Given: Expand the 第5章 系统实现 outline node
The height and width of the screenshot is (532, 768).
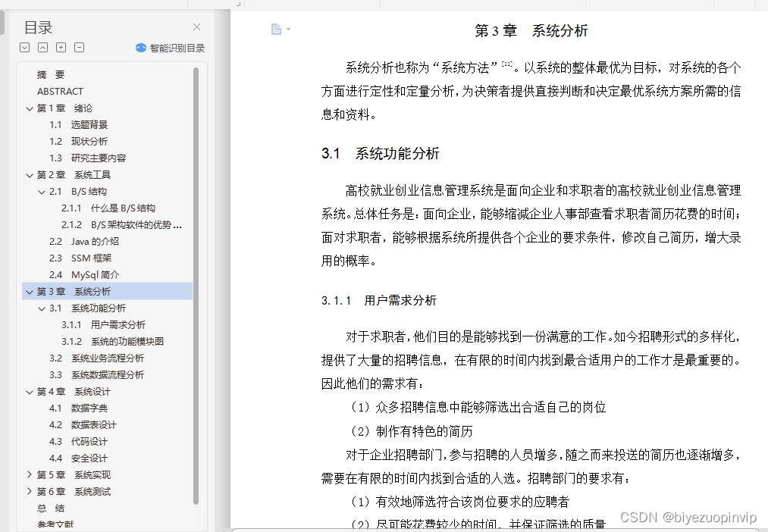Looking at the screenshot, I should (x=30, y=474).
